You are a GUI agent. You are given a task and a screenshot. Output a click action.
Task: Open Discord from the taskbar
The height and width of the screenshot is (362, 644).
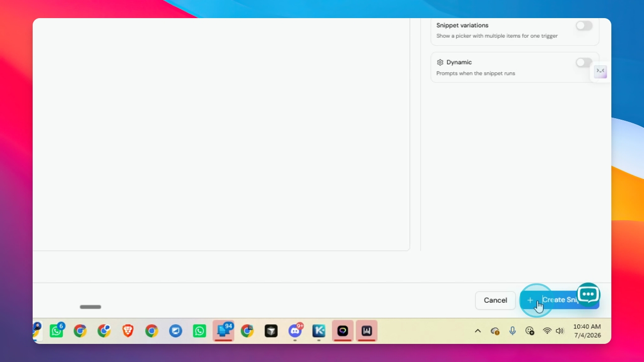coord(295,331)
